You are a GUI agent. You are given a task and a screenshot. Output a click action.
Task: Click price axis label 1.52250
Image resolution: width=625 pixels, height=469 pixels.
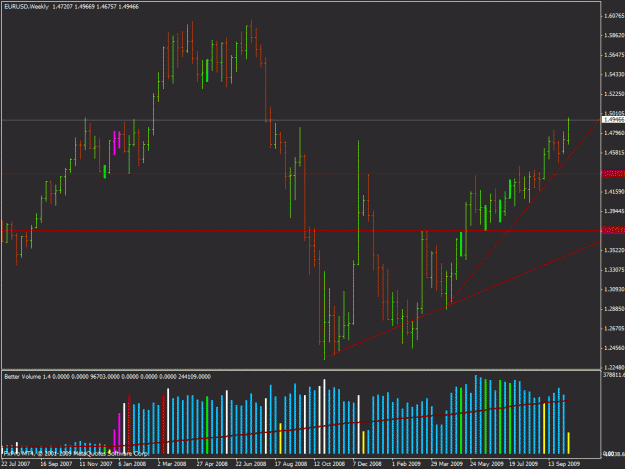(x=614, y=94)
